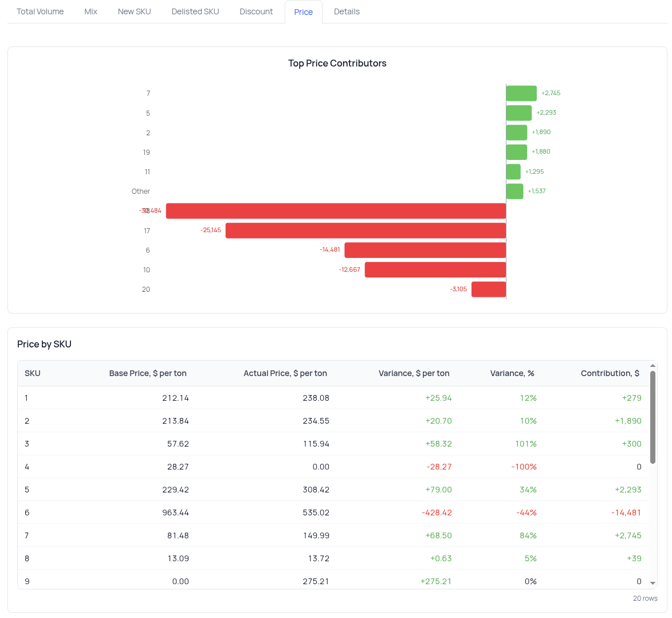
Task: Click the vertical scrollbar thumb in table
Action: tap(653, 417)
